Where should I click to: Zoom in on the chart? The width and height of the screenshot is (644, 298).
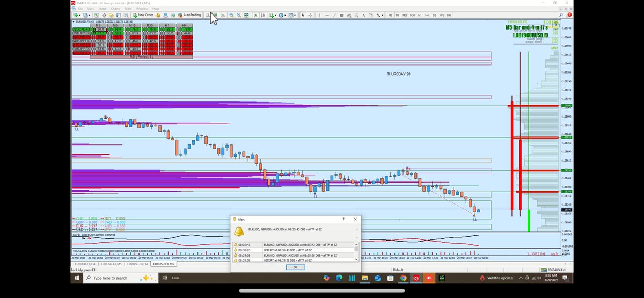pos(231,15)
